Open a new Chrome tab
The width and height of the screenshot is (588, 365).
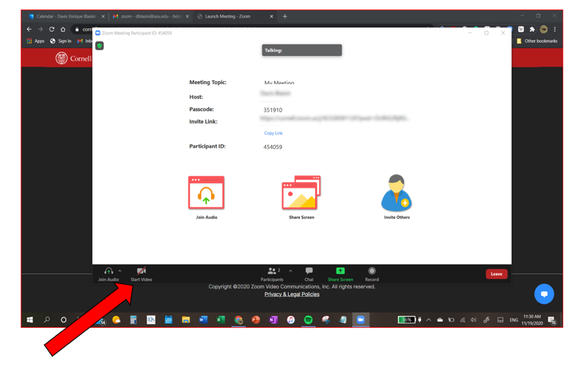pos(285,16)
